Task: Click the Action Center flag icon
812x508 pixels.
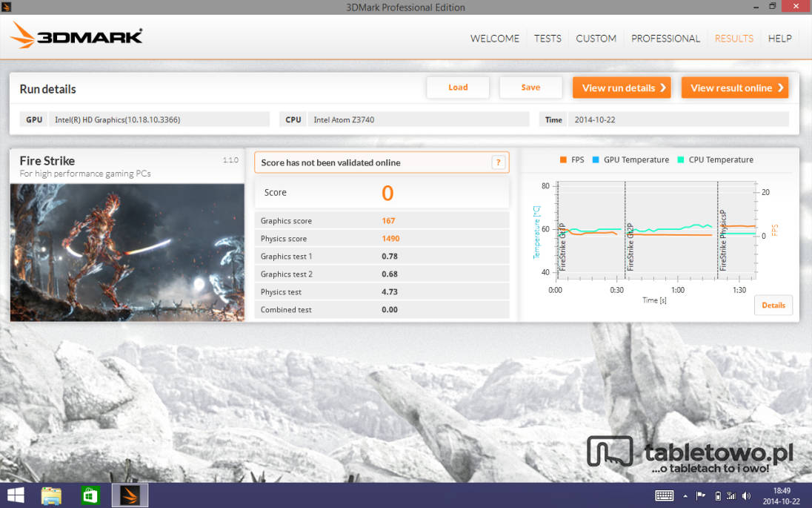Action: point(701,496)
